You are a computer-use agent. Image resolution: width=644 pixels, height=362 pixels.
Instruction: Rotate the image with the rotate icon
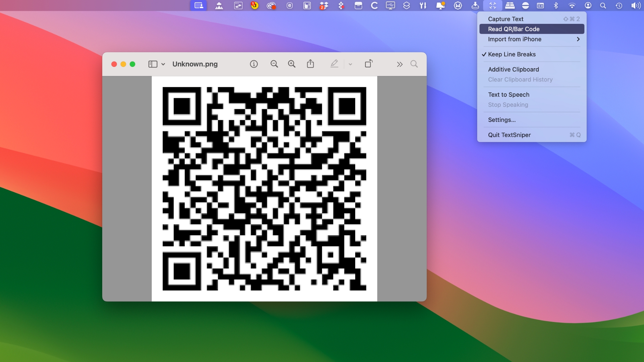(369, 64)
